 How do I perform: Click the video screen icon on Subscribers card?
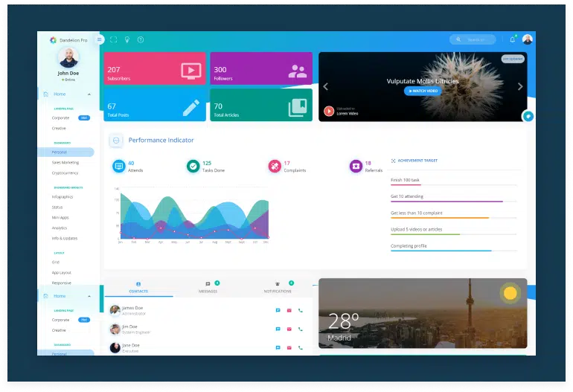(x=191, y=71)
